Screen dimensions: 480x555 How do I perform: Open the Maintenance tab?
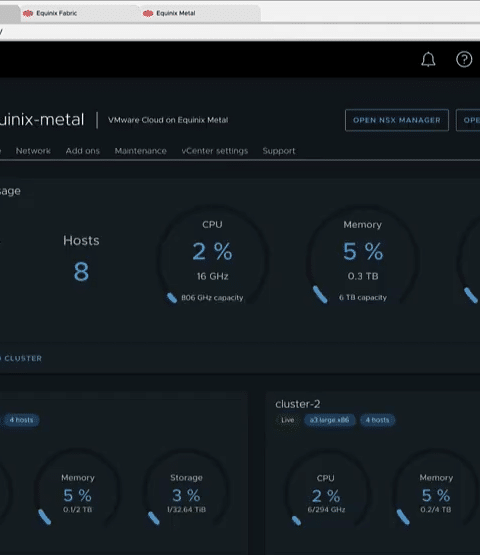141,151
